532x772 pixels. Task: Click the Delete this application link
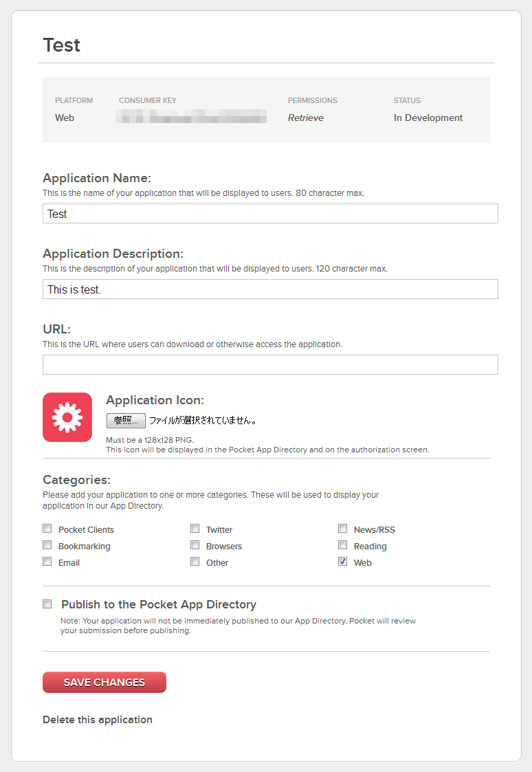[98, 720]
